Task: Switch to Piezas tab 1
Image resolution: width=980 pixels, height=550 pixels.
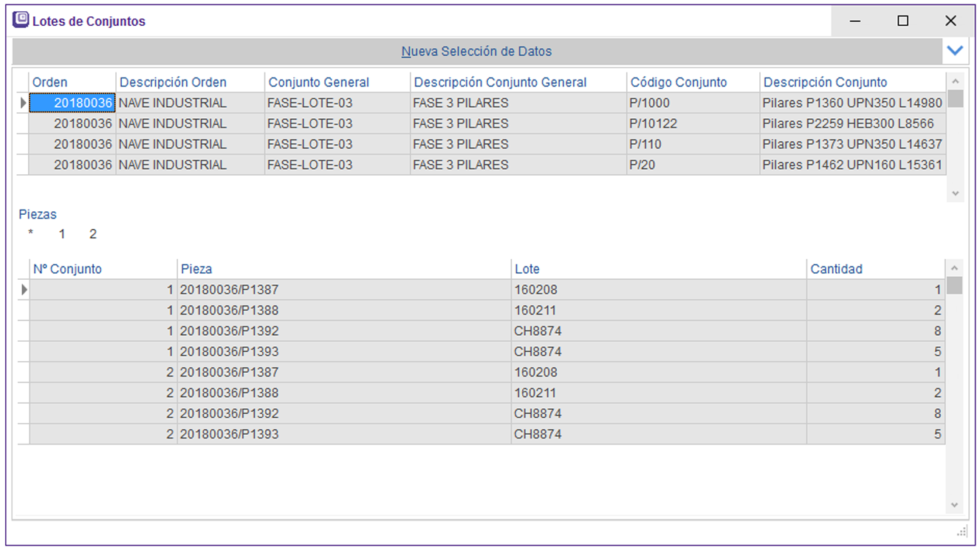Action: pyautogui.click(x=62, y=234)
